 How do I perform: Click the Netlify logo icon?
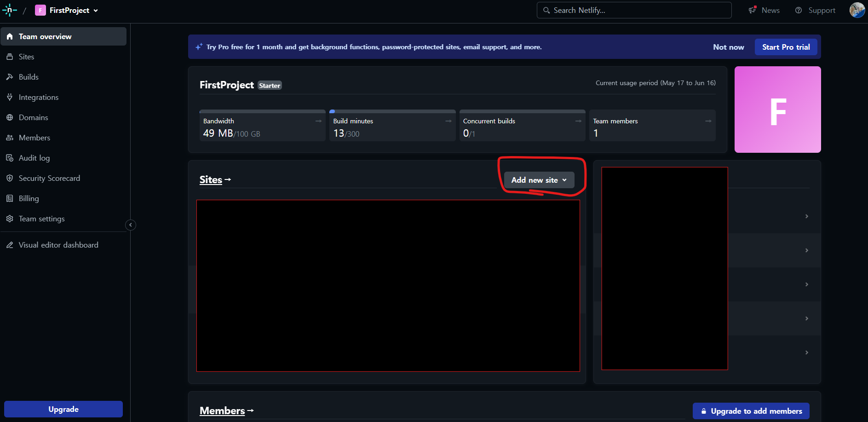click(10, 10)
